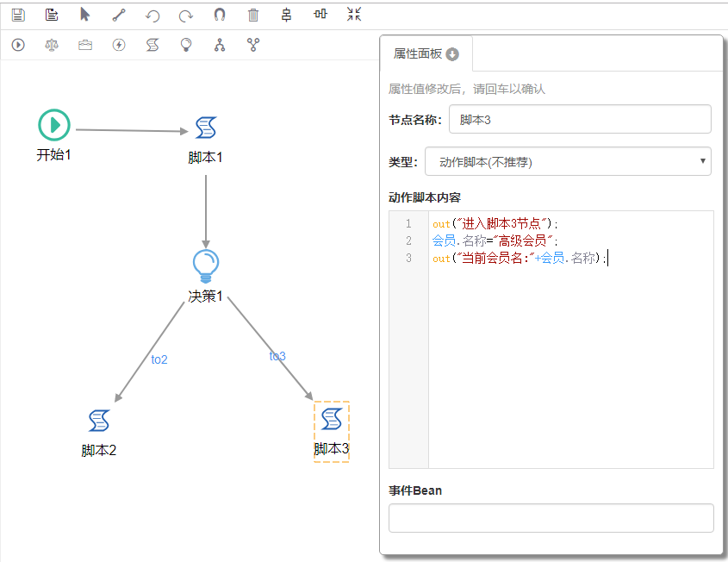Click the fork branch palette icon
The width and height of the screenshot is (728, 562).
220,45
